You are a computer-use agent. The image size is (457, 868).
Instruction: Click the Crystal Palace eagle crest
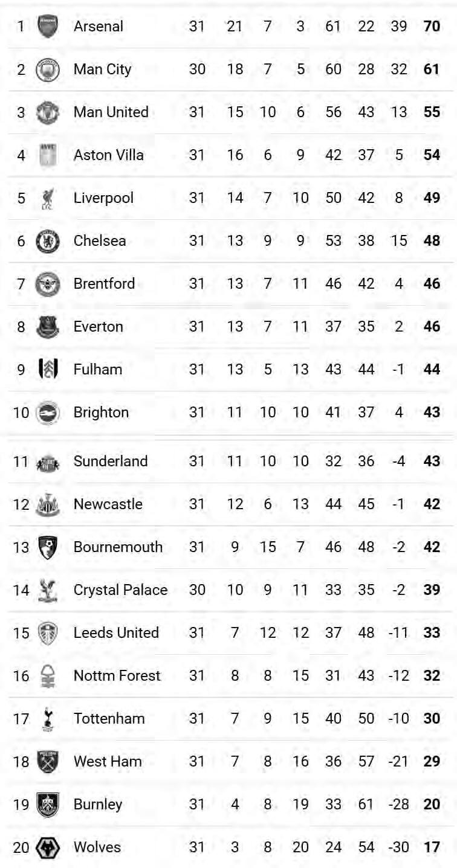[x=47, y=590]
